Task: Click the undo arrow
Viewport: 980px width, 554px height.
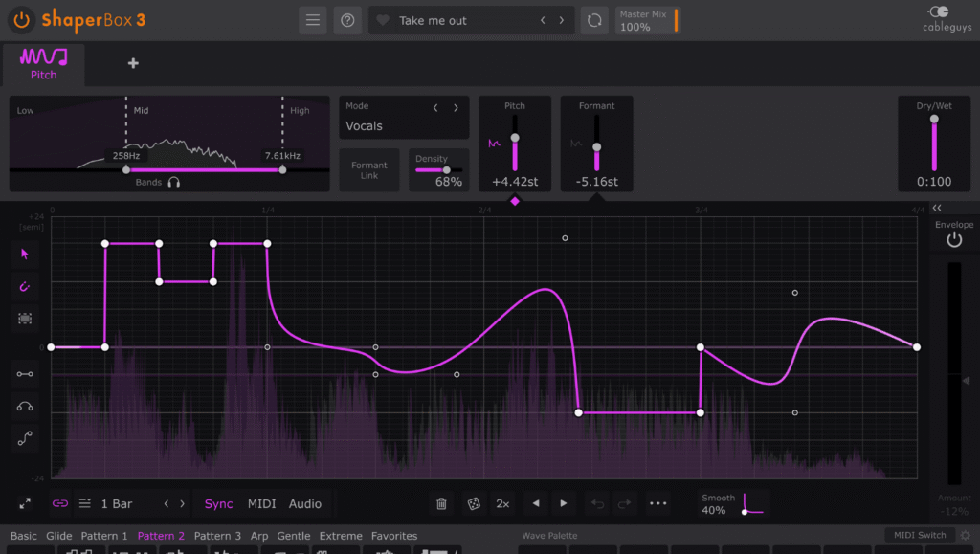Action: click(x=597, y=504)
